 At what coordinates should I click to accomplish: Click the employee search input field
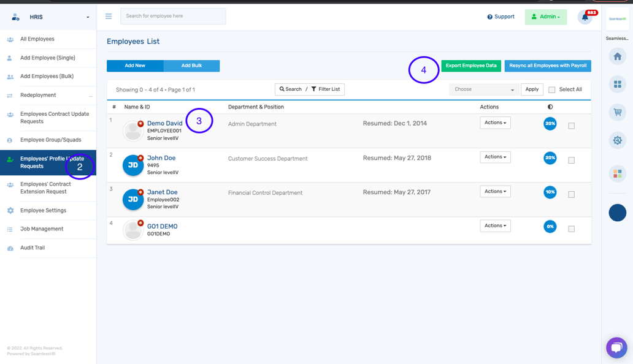pos(173,16)
